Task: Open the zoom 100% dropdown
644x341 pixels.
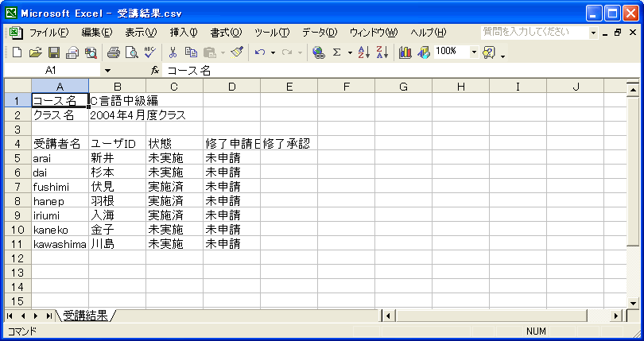Action: [474, 52]
